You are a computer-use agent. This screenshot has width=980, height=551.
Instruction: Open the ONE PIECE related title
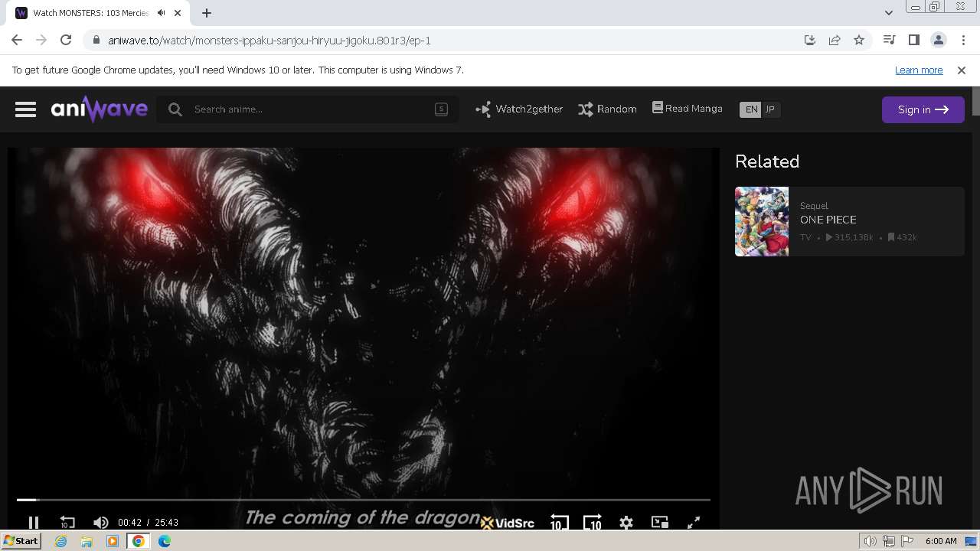pyautogui.click(x=828, y=220)
